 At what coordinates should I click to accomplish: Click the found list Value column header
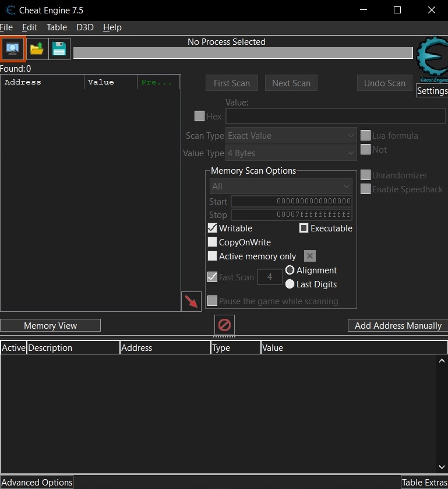click(x=111, y=82)
